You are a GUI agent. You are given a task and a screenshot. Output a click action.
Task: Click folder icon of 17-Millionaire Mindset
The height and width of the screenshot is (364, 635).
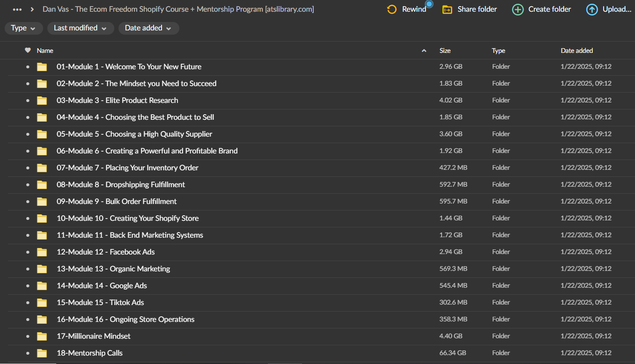pyautogui.click(x=42, y=336)
